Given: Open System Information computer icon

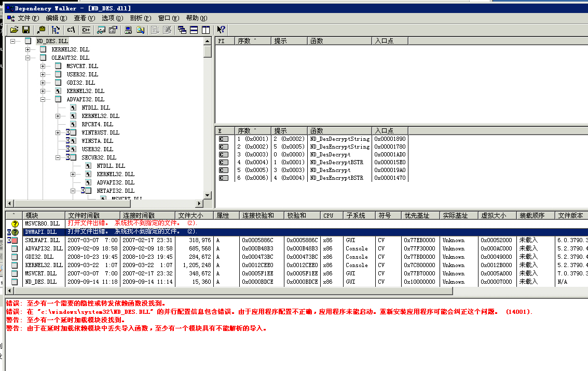Looking at the screenshot, I should pyautogui.click(x=128, y=30).
